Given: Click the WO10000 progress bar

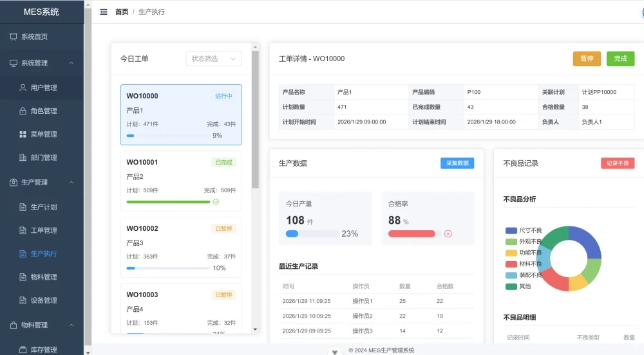Looking at the screenshot, I should click(168, 136).
